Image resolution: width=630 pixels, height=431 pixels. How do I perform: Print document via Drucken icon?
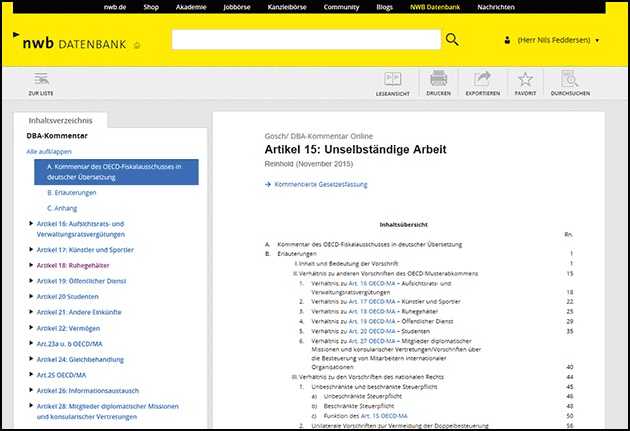[438, 81]
